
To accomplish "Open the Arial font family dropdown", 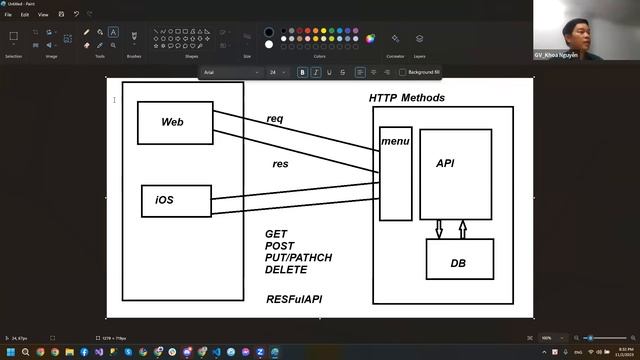I will point(231,72).
